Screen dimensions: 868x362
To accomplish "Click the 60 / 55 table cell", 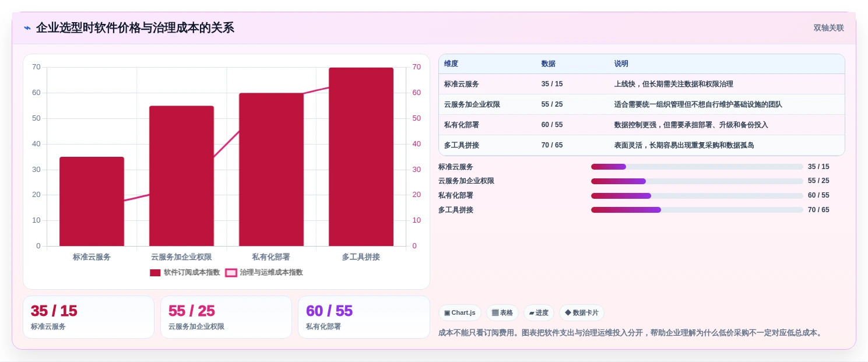I will point(552,125).
